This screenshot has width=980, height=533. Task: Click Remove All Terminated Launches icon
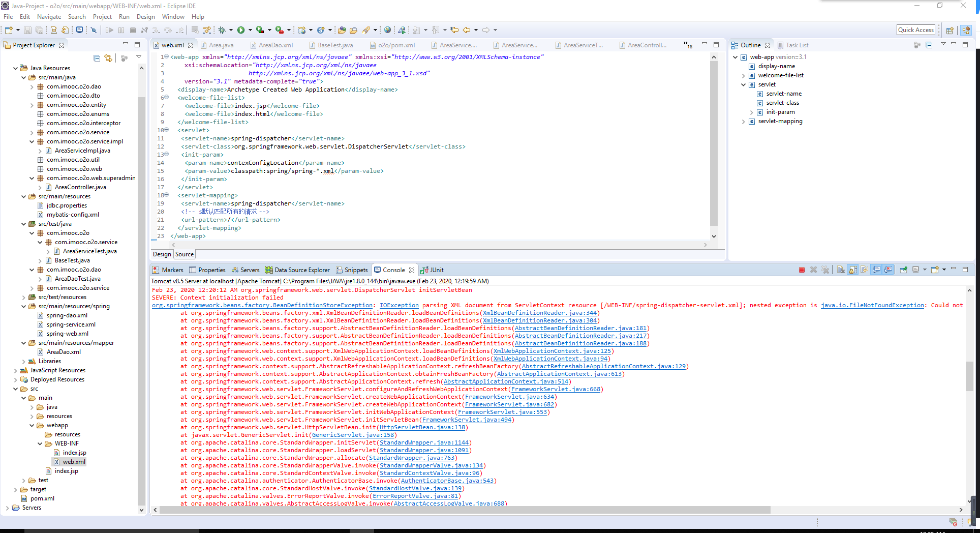pos(825,270)
